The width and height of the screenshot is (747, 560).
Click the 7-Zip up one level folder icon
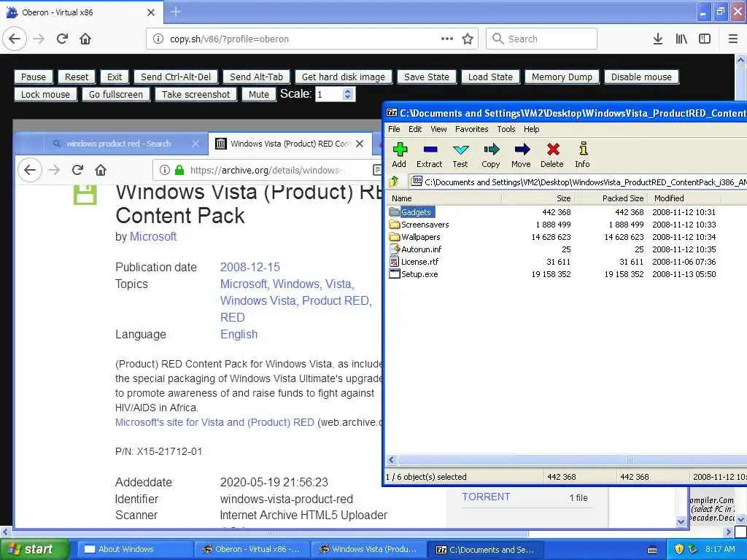(x=394, y=182)
